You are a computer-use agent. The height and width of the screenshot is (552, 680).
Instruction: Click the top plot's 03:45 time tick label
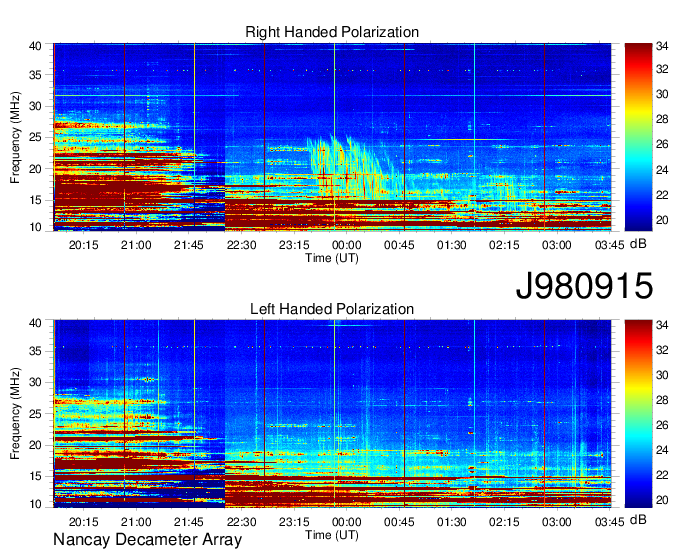coord(609,245)
